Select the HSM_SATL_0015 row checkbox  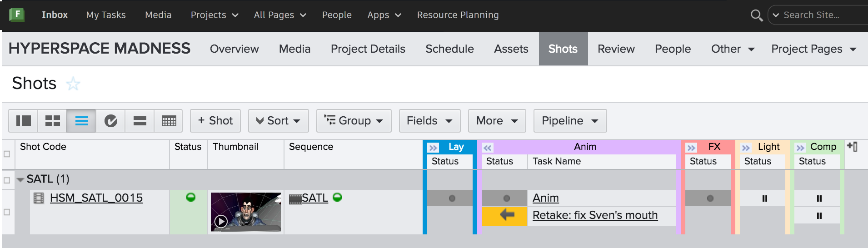coord(7,212)
